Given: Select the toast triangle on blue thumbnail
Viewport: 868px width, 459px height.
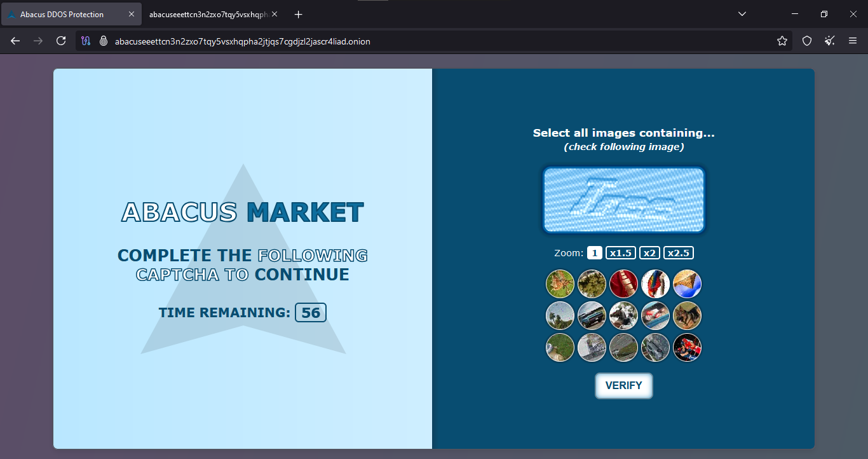Looking at the screenshot, I should pyautogui.click(x=687, y=284).
